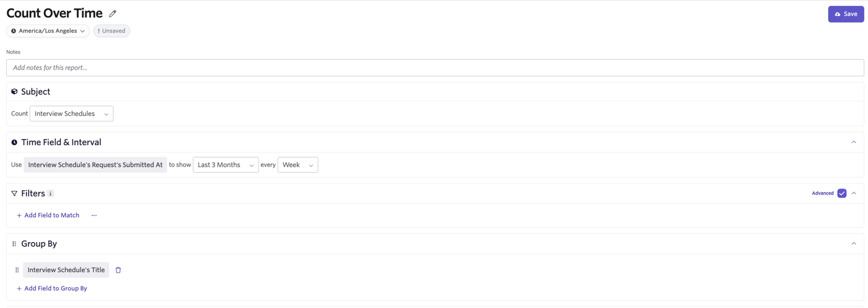Viewport: 868px width, 308px height.
Task: Save the report
Action: pos(845,14)
